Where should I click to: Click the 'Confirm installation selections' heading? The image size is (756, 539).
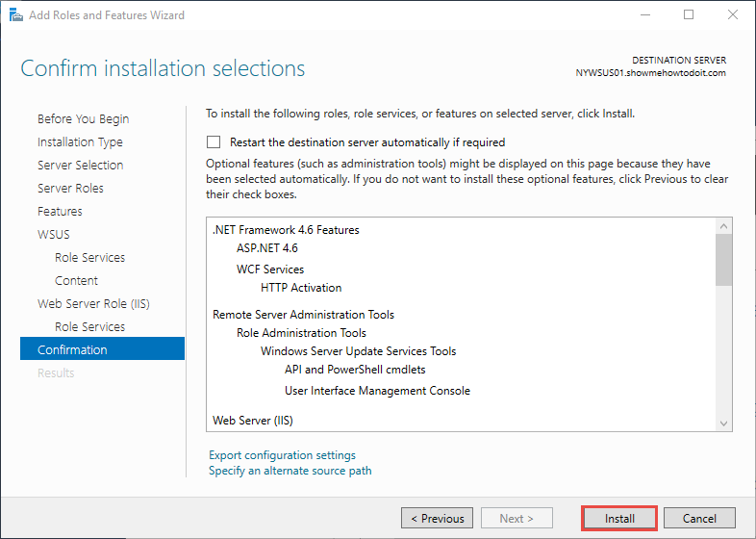click(163, 68)
